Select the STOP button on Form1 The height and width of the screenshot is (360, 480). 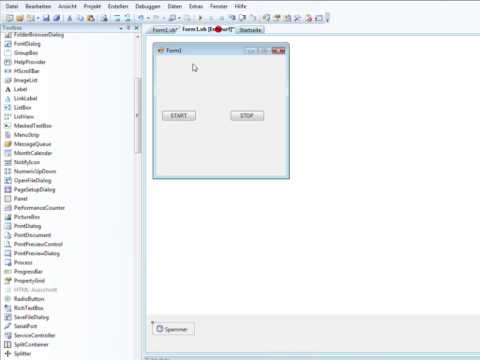247,116
